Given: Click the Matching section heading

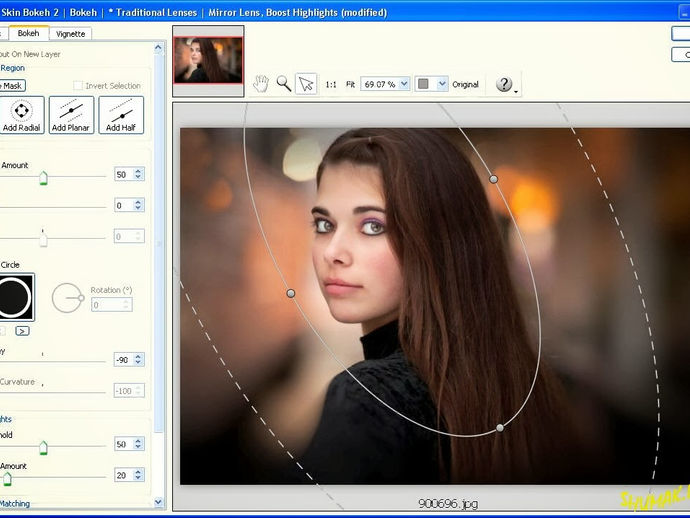Looking at the screenshot, I should pos(15,503).
